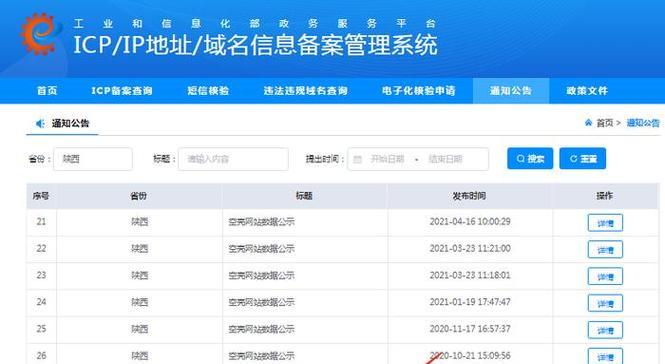Click serial number 25 cell
Viewport: 665px width, 364px height.
coord(41,328)
